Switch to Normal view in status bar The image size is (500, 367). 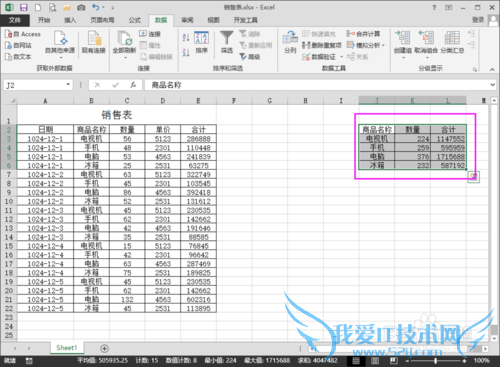[x=356, y=361]
